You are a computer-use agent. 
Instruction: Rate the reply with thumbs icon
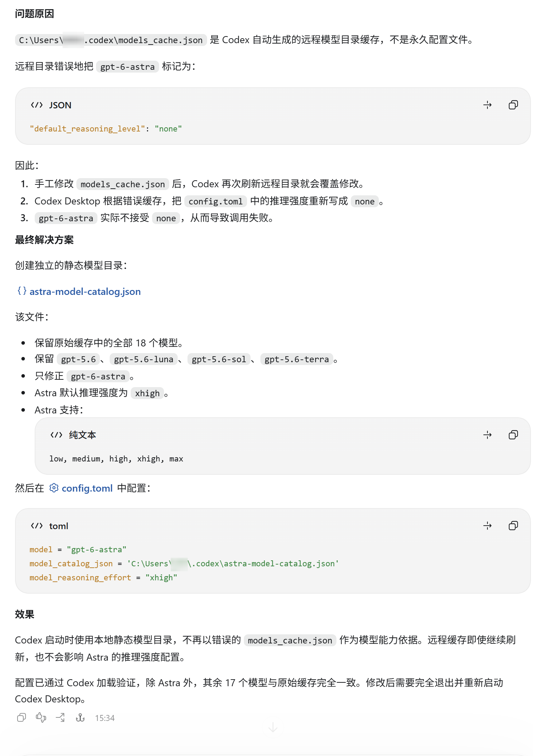click(x=41, y=717)
